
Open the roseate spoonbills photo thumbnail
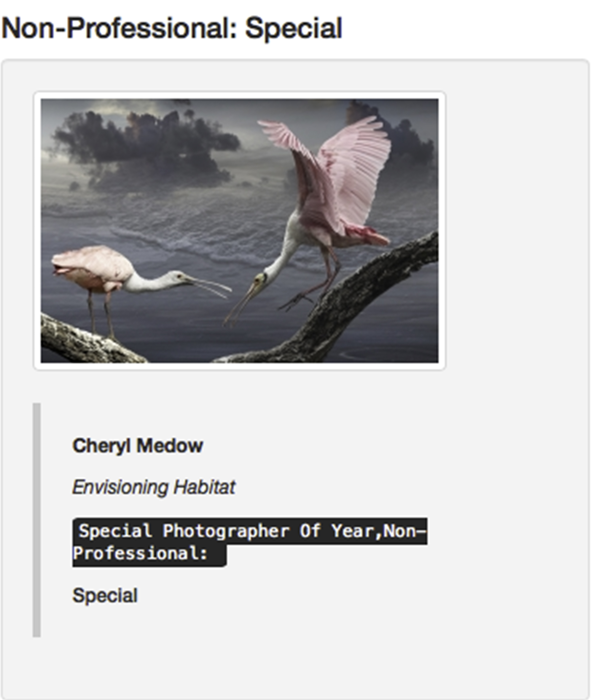pos(239,231)
